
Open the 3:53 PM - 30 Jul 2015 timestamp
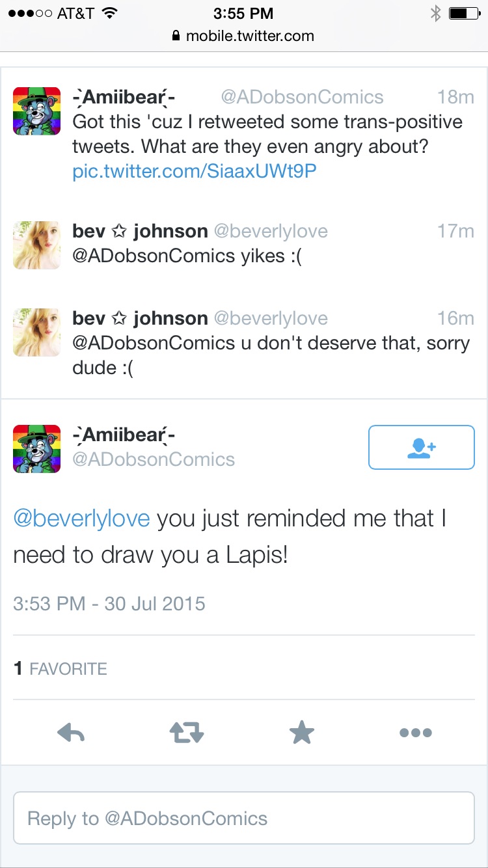pos(109,603)
